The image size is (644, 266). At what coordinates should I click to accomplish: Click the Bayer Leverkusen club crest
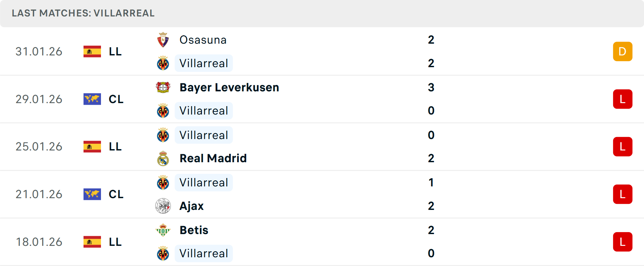163,87
